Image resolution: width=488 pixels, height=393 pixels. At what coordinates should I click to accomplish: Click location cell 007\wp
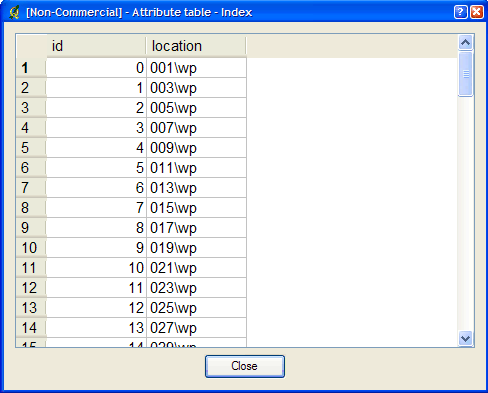pyautogui.click(x=196, y=128)
